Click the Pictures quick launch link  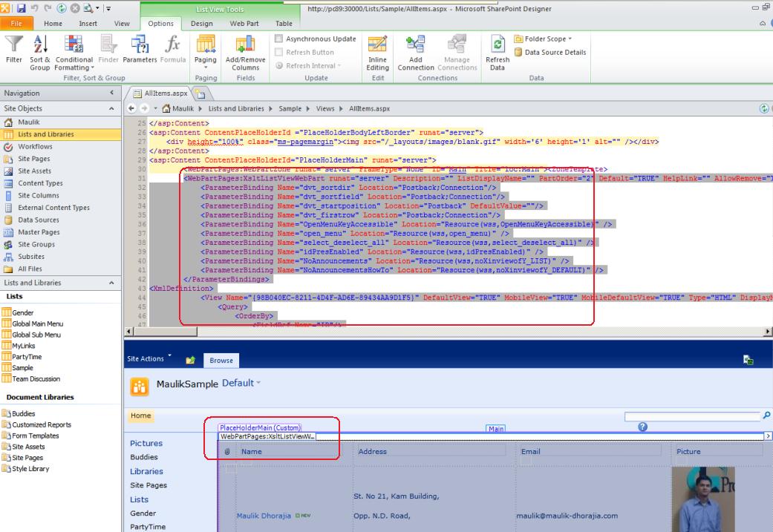pos(146,444)
